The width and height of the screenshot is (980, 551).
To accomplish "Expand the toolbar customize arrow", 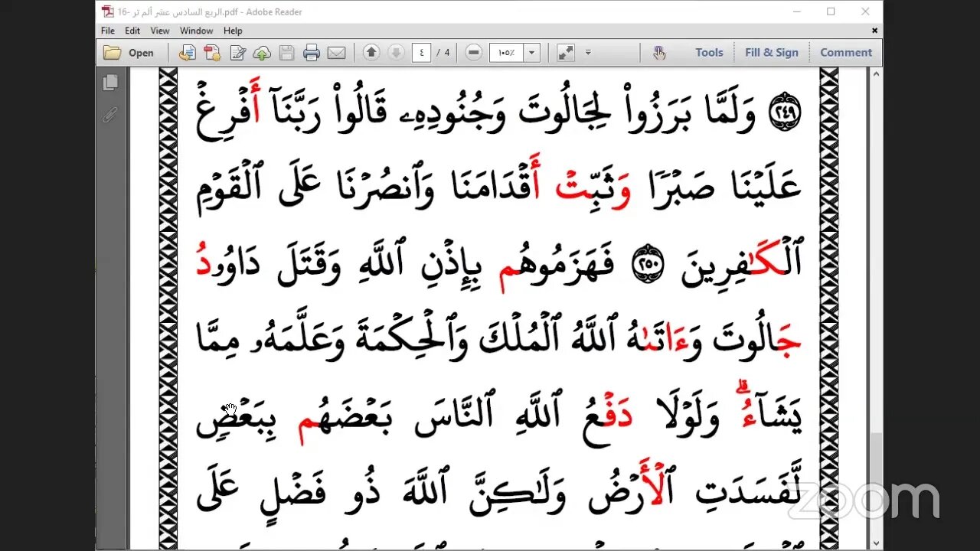I will (588, 53).
